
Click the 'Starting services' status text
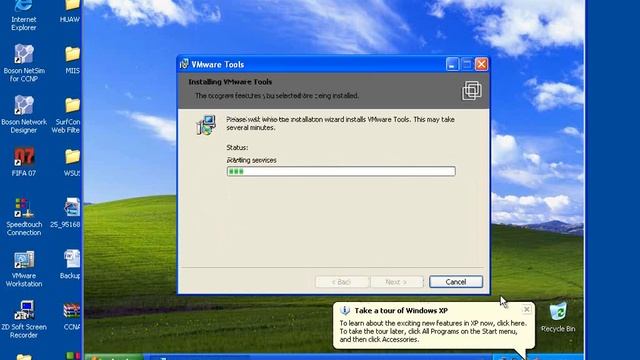(251, 160)
